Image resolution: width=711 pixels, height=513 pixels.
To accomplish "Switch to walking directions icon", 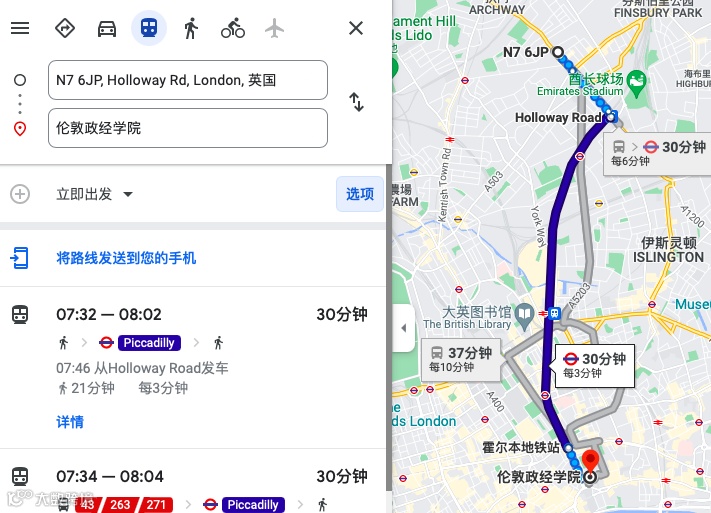I will 191,28.
